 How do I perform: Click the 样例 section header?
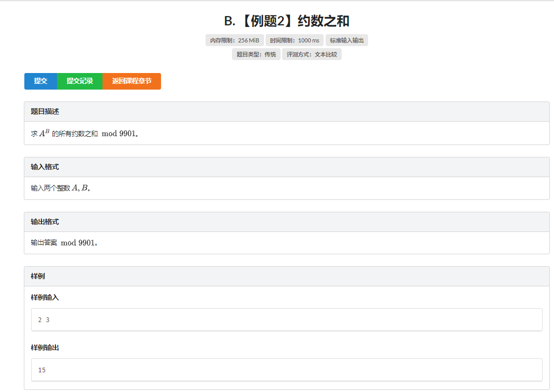[286, 277]
